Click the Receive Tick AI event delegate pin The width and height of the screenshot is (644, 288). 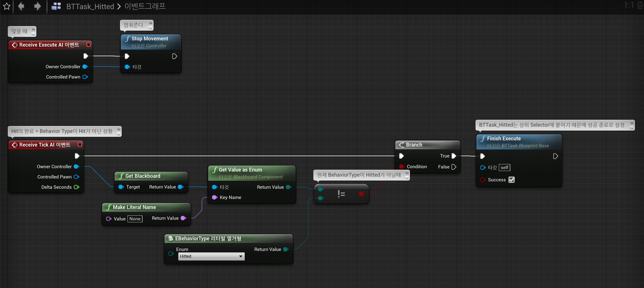(80, 145)
